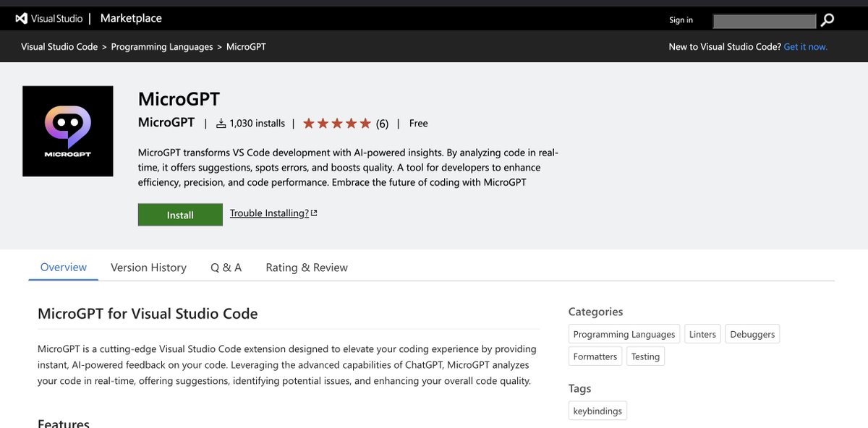Viewport: 868px width, 428px height.
Task: Select the Testing category tag
Action: [645, 356]
